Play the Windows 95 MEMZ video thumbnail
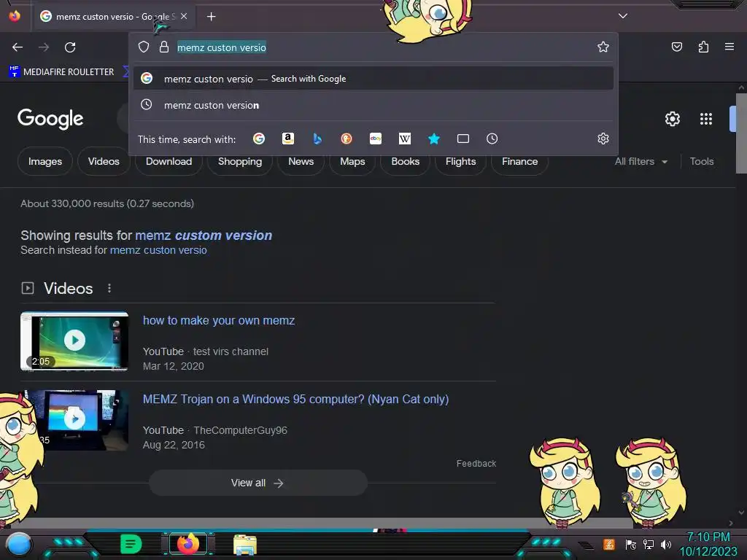The image size is (747, 560). [74, 419]
